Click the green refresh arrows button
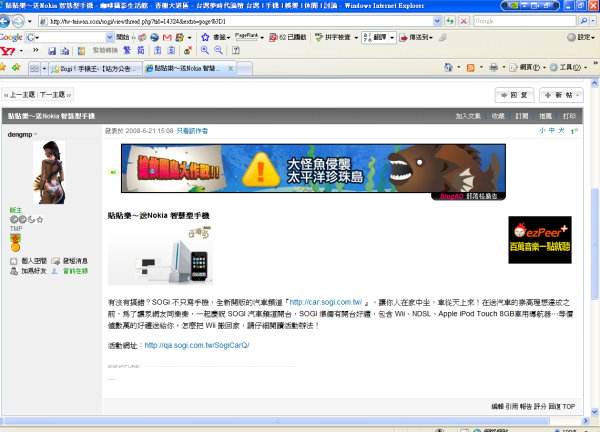This screenshot has width=600, height=432. click(450, 21)
